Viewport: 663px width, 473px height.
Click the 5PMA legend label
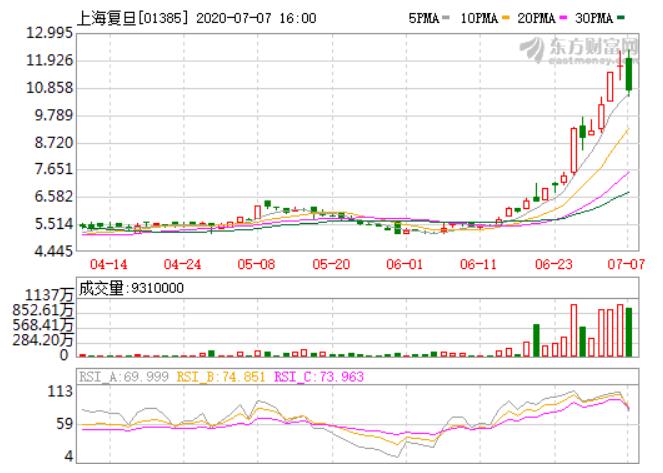click(424, 18)
